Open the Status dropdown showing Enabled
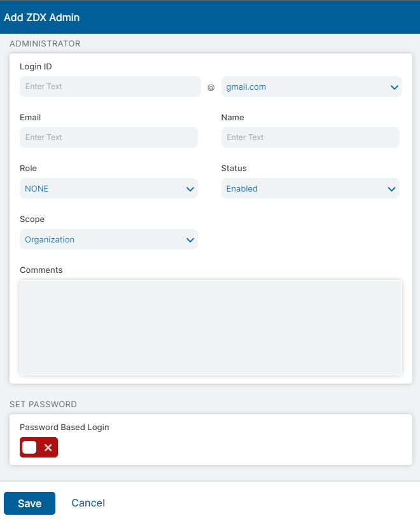Viewport: 420px width, 523px height. coord(310,188)
